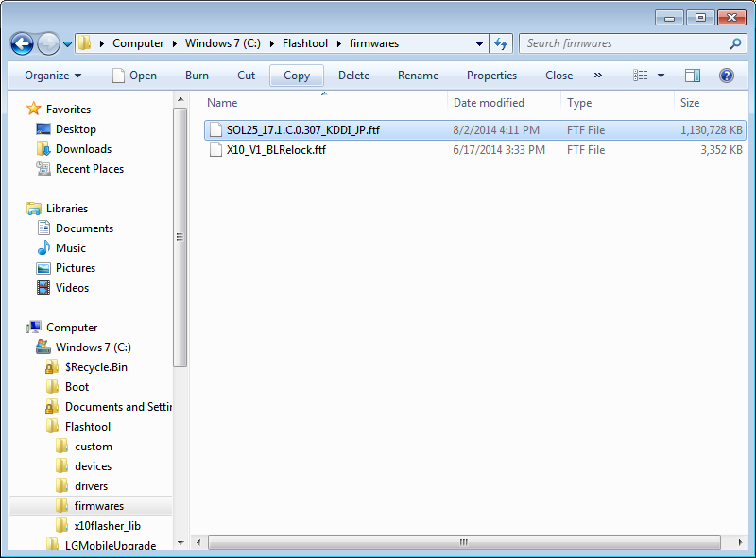The image size is (756, 558).
Task: Click Delete in the toolbar
Action: tap(353, 76)
